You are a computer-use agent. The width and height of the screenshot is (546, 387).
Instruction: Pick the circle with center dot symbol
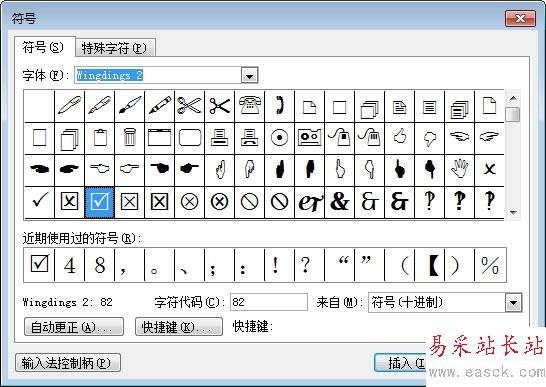pyautogui.click(x=279, y=138)
